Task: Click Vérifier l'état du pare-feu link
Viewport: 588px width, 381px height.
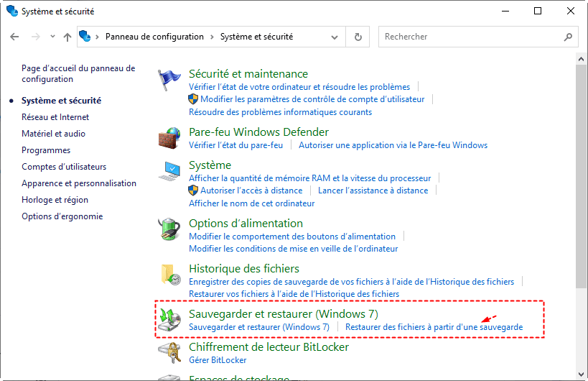Action: pyautogui.click(x=236, y=145)
